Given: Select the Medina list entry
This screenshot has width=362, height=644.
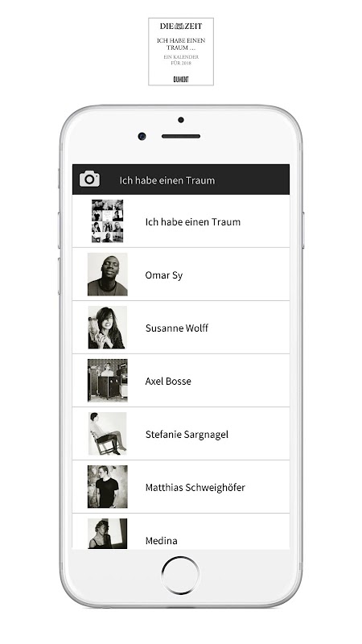Looking at the screenshot, I should click(181, 531).
